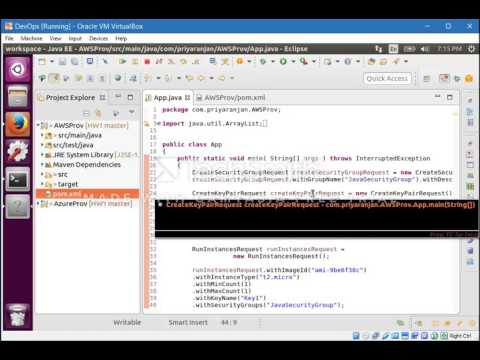The width and height of the screenshot is (480, 360).
Task: Open dropdown next to the orange launch icon
Action: pos(249,61)
